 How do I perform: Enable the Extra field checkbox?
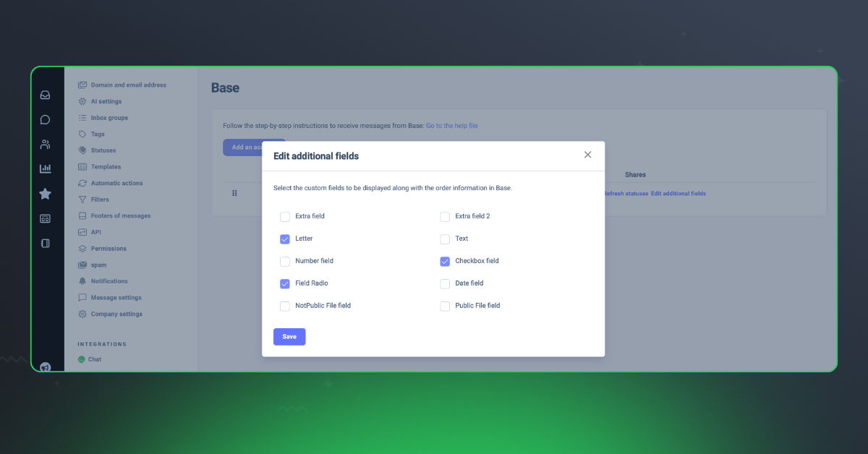(285, 216)
